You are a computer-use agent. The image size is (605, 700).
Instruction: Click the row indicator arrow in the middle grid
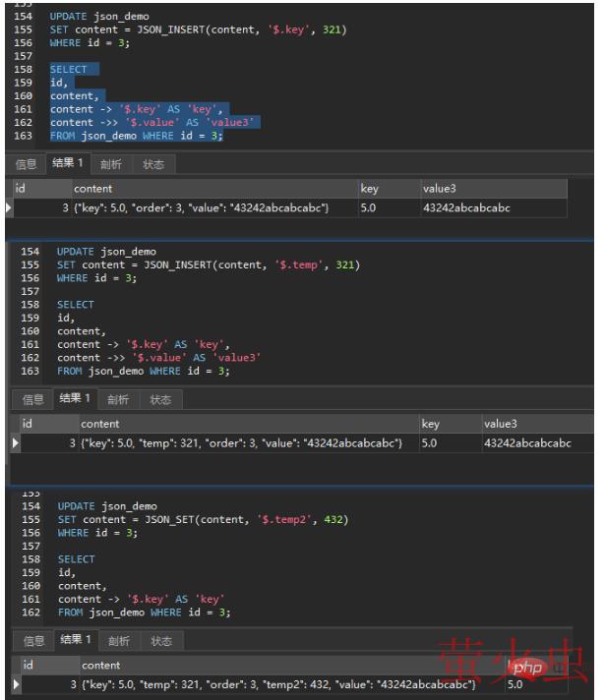(x=14, y=444)
